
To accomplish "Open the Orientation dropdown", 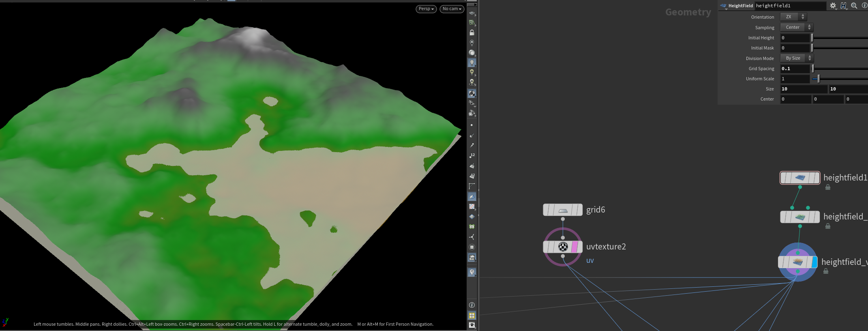I will point(793,17).
